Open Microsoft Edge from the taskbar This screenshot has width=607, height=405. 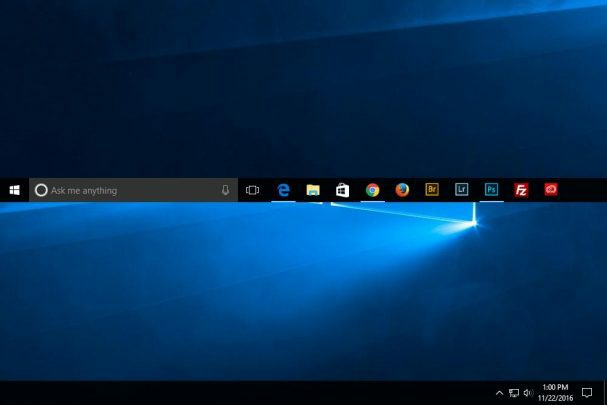tap(283, 190)
